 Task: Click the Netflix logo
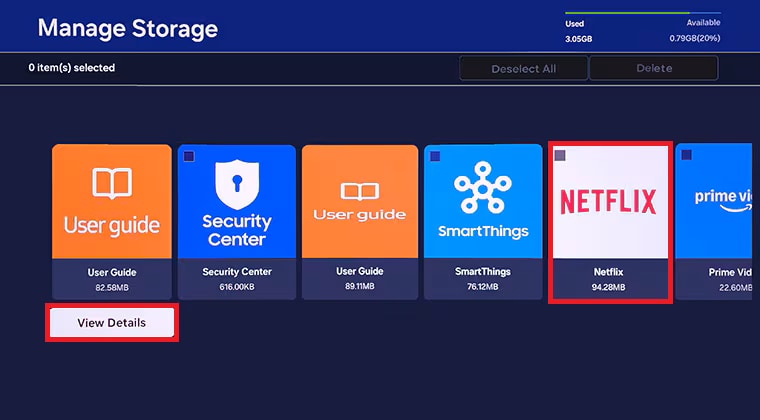pos(608,201)
